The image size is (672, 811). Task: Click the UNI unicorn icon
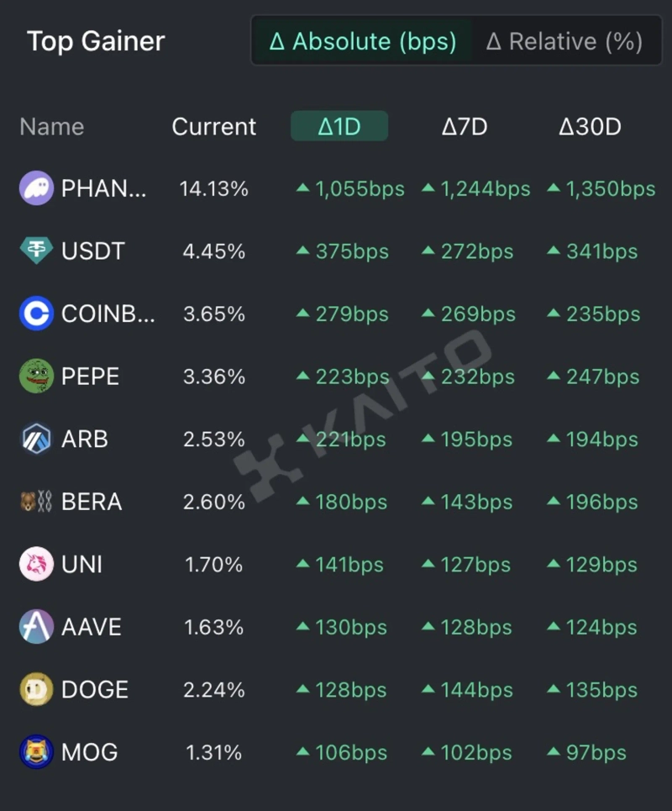(x=36, y=564)
